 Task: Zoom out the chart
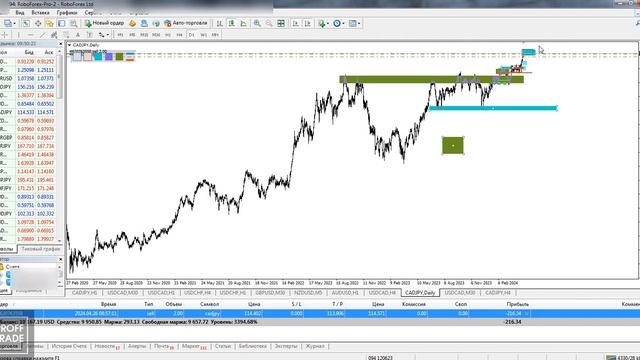[x=269, y=24]
